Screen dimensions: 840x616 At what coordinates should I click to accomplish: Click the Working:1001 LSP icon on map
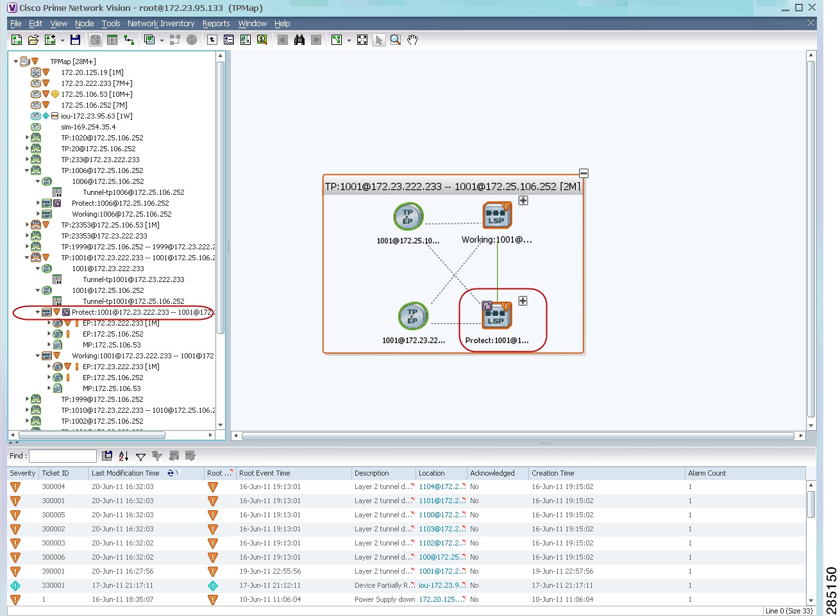coord(496,215)
